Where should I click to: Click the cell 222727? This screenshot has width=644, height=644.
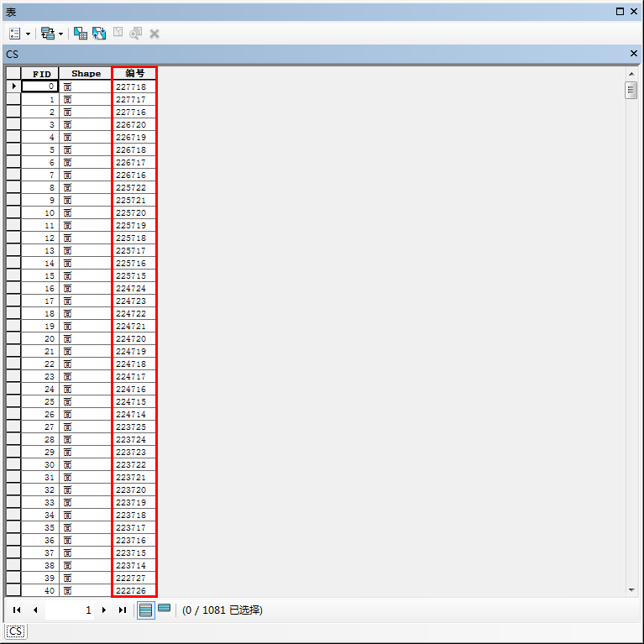pos(134,578)
